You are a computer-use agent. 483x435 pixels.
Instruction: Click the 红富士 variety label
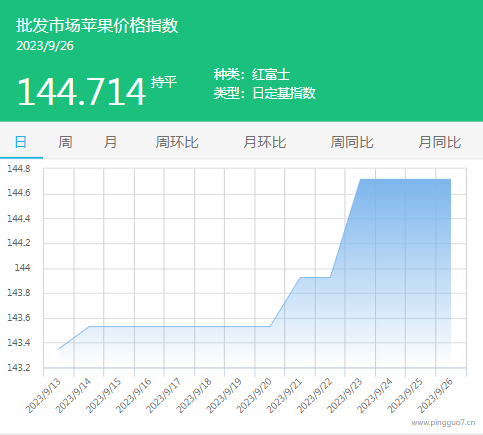click(x=271, y=74)
